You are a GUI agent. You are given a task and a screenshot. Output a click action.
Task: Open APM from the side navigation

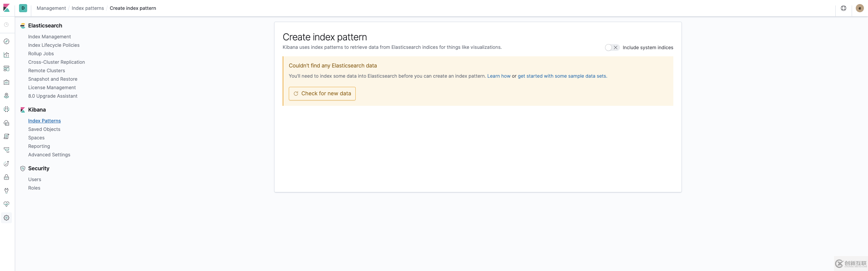(x=6, y=150)
